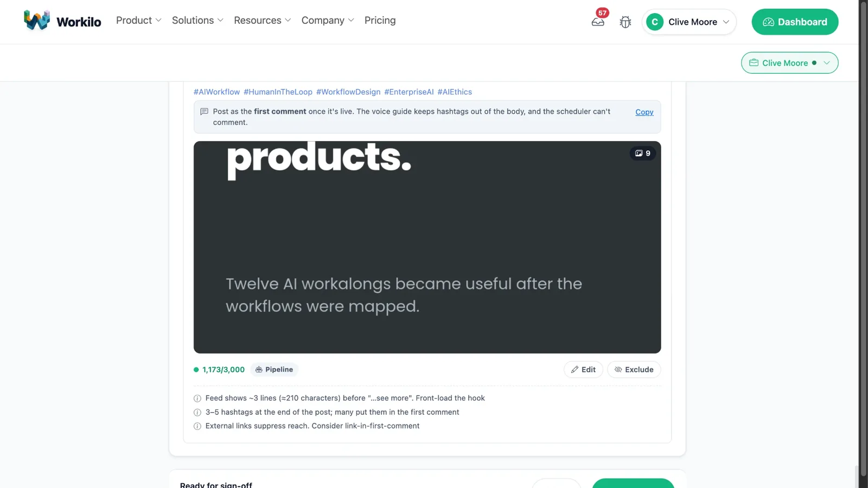Open the carousel slide preview image
This screenshot has width=868, height=488.
(427, 247)
